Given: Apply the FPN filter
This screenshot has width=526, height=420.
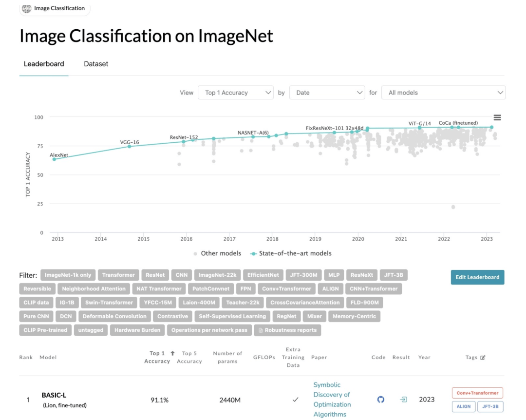Looking at the screenshot, I should tap(245, 289).
